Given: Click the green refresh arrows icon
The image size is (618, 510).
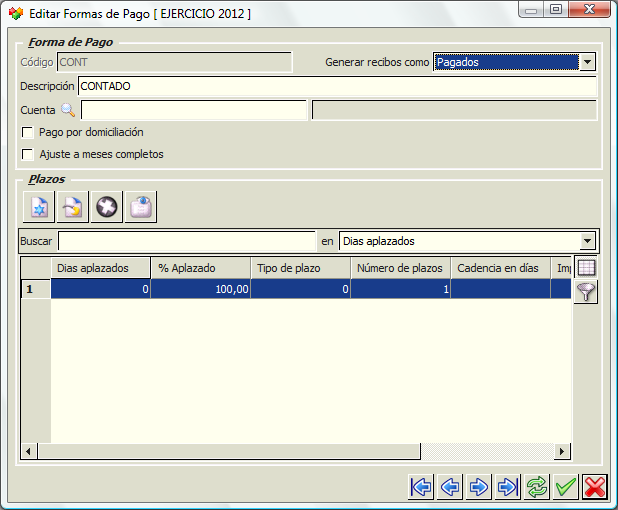Looking at the screenshot, I should pyautogui.click(x=536, y=487).
